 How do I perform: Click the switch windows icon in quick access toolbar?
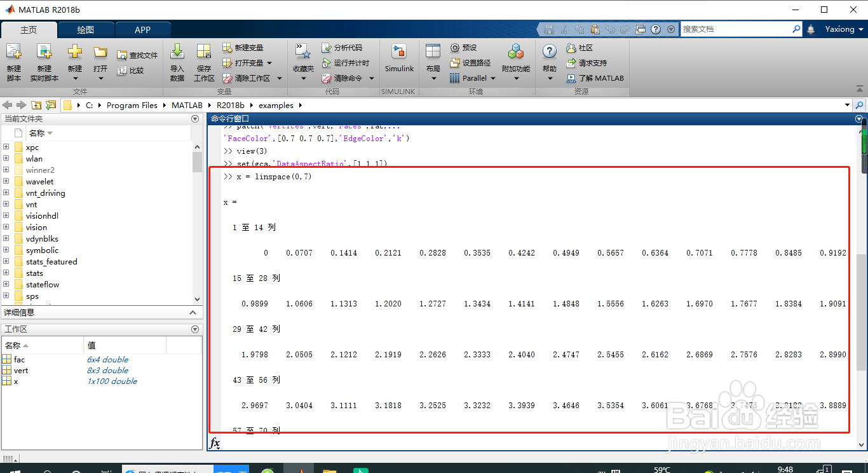coord(640,29)
